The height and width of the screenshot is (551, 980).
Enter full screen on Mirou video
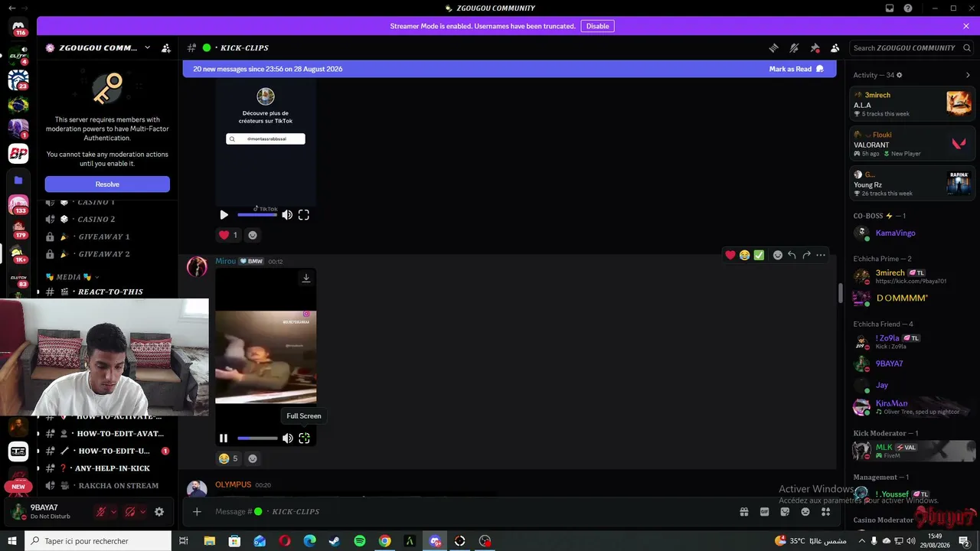coord(304,439)
